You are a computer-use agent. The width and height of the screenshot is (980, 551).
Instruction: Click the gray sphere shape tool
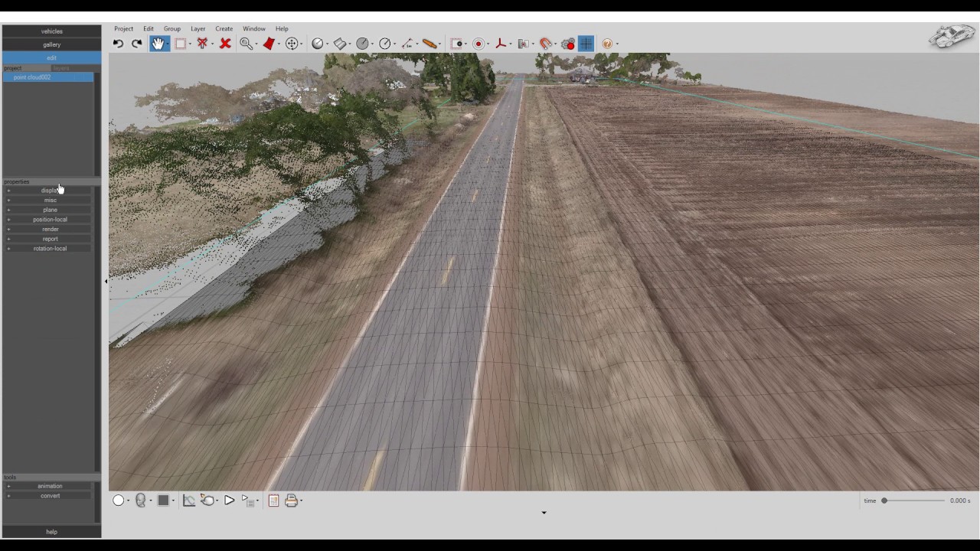click(317, 44)
